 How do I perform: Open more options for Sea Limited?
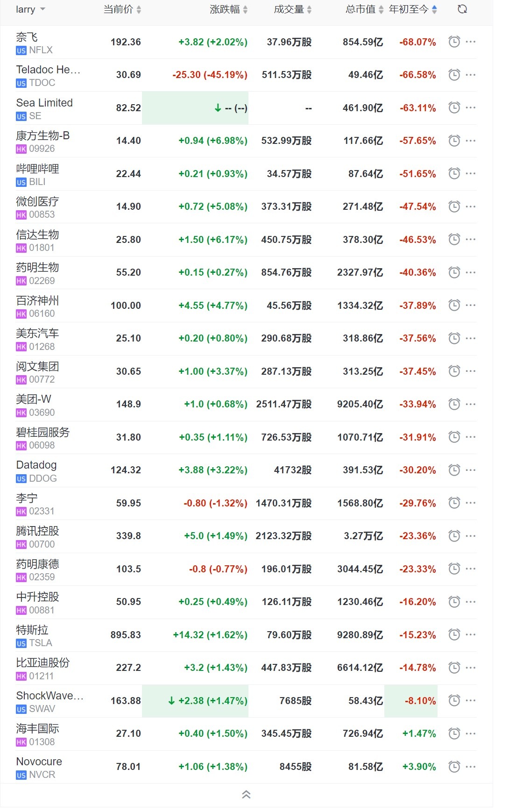pyautogui.click(x=471, y=108)
